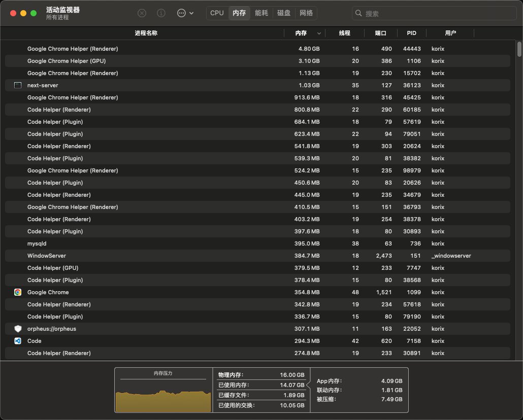Select Chrome Helper row with PID 98979
The height and width of the screenshot is (420, 523).
pyautogui.click(x=257, y=170)
